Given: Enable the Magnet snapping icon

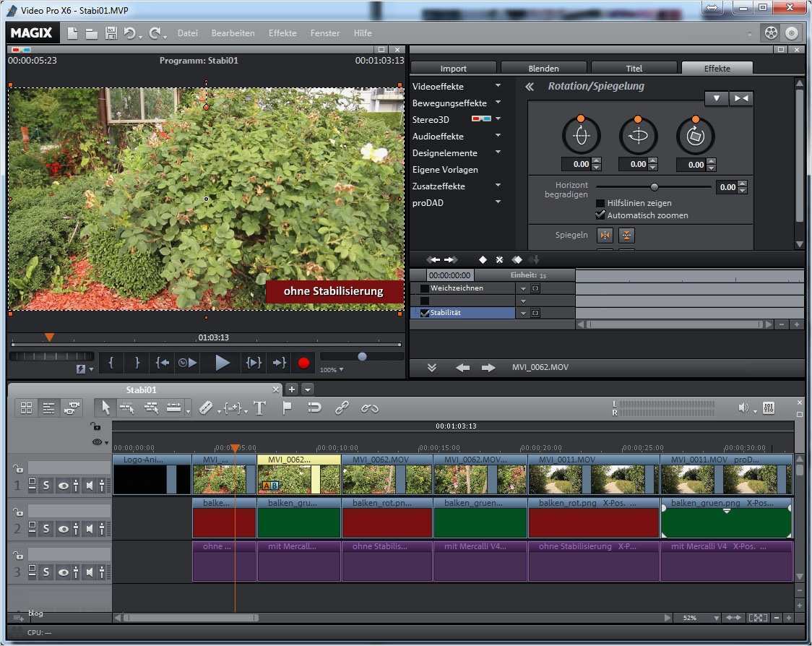Looking at the screenshot, I should (315, 408).
